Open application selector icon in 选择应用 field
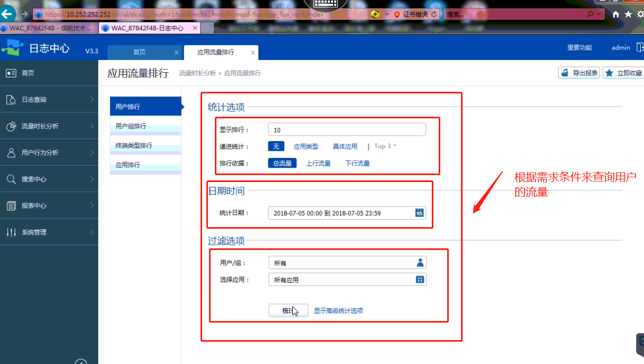644x364 pixels. coord(420,279)
